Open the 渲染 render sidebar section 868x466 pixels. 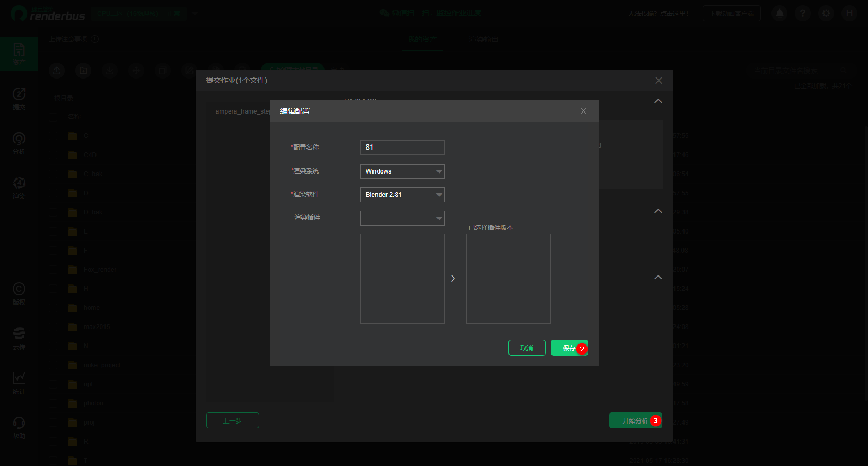click(19, 188)
